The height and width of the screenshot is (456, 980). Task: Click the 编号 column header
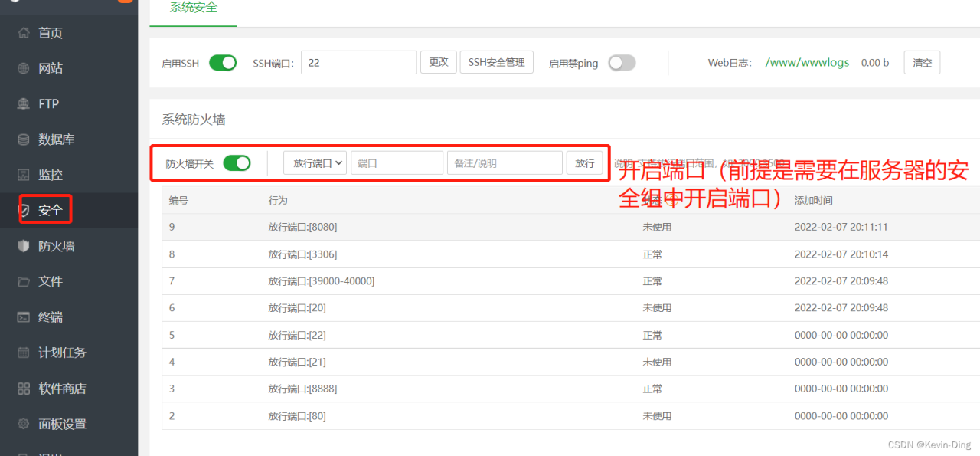click(178, 200)
